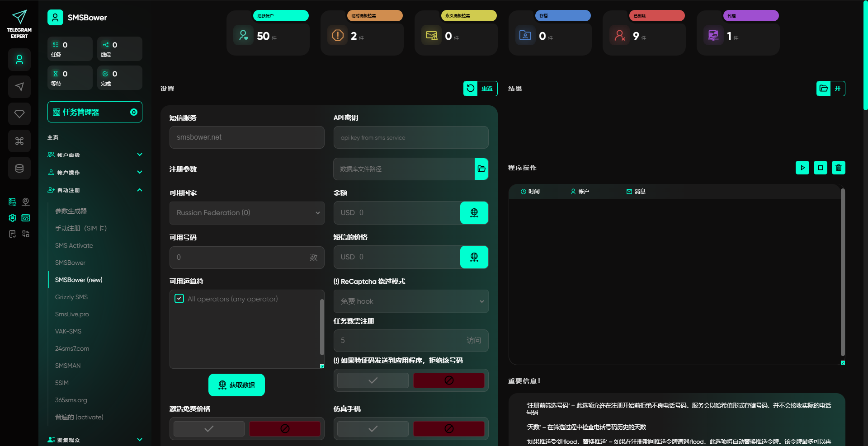868x446 pixels.
Task: Open the ReCaptcha bypass mode dropdown
Action: click(411, 301)
